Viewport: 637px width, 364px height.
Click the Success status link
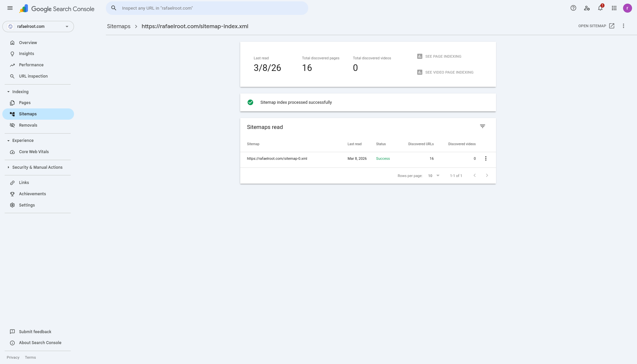[383, 158]
